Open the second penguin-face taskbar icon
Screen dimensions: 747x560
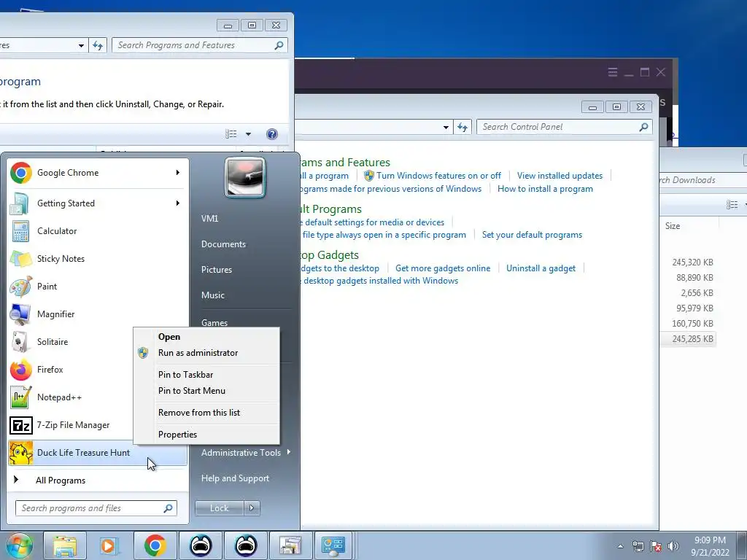[x=246, y=545]
